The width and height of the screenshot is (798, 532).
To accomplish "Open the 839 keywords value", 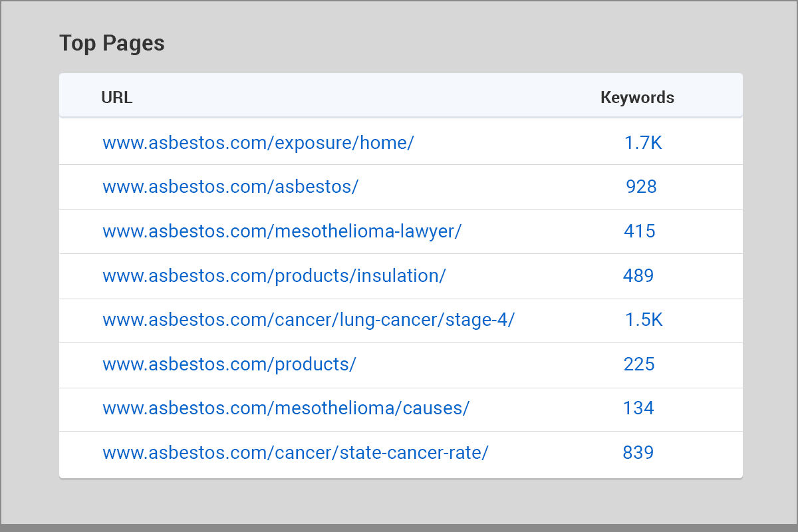I will (638, 453).
